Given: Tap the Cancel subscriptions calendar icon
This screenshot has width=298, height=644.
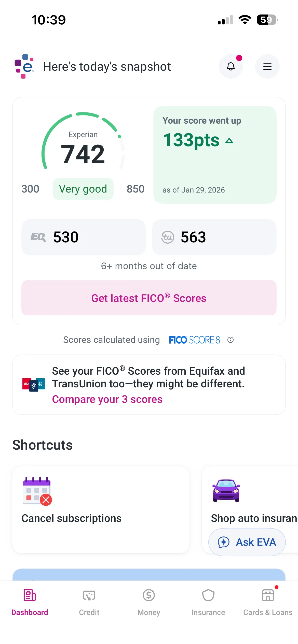Looking at the screenshot, I should pos(37,491).
